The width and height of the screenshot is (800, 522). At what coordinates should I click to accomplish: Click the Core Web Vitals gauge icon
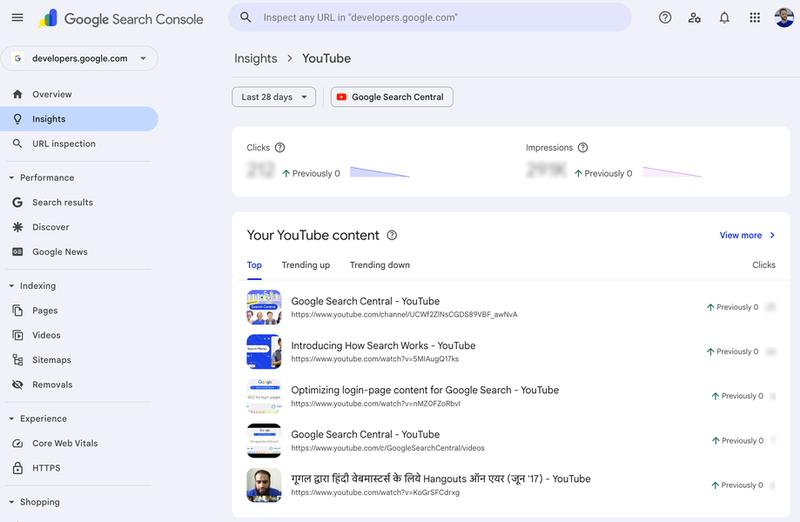[17, 443]
